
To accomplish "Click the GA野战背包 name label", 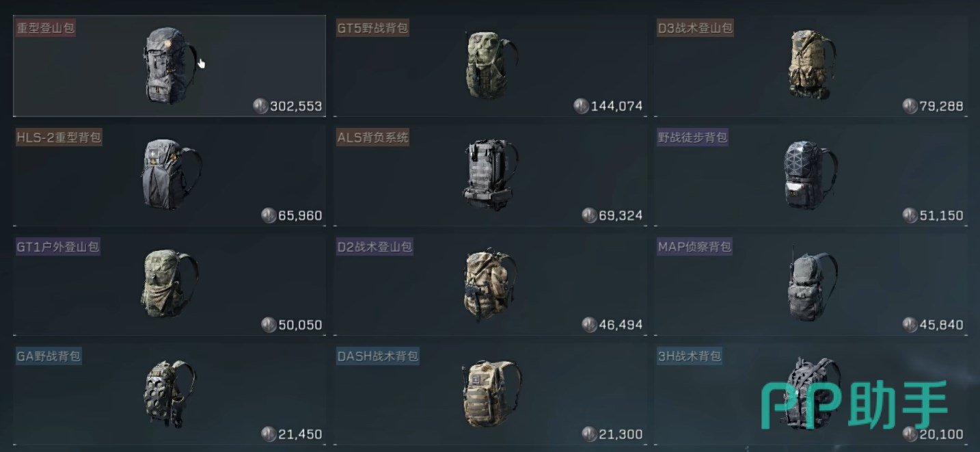I will point(49,356).
